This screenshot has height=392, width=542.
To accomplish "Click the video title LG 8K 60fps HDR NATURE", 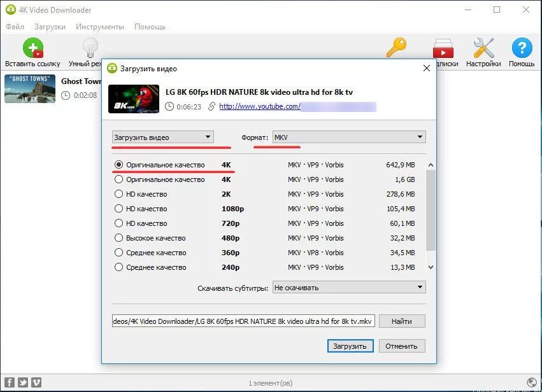I will coord(259,92).
